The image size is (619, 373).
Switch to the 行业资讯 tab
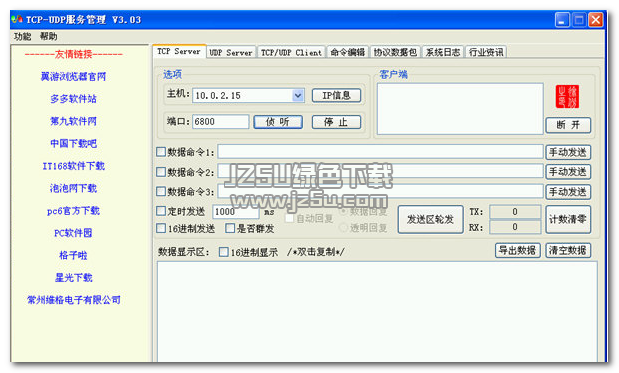(x=486, y=52)
